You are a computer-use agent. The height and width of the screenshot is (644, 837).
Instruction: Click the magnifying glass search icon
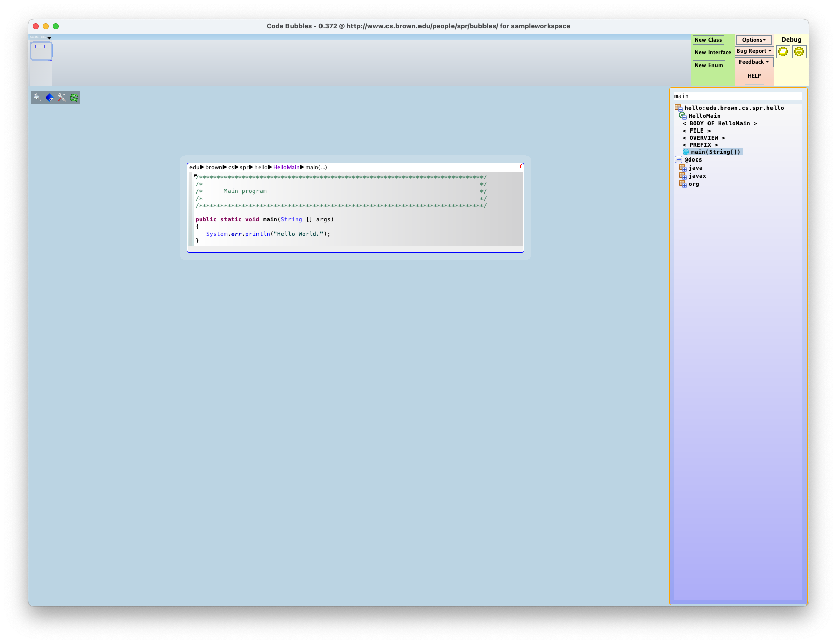click(x=37, y=98)
